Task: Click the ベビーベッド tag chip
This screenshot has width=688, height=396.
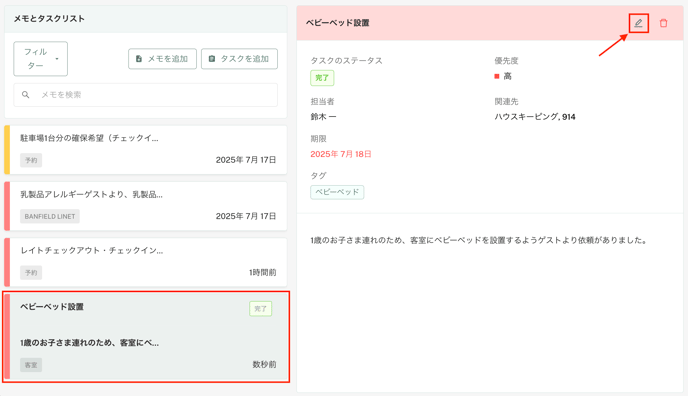Action: point(337,192)
